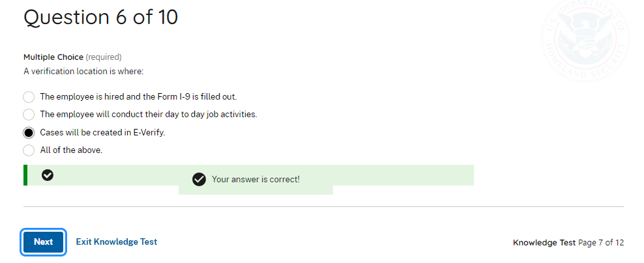Image resolution: width=644 pixels, height=263 pixels.
Task: Select the radio circle for 'The employee is hired'
Action: click(x=29, y=97)
